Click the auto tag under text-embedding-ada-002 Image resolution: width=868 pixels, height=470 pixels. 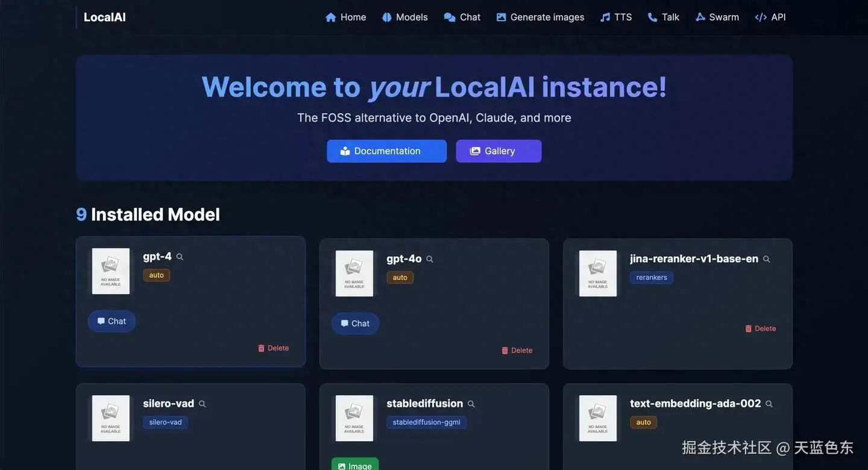644,422
